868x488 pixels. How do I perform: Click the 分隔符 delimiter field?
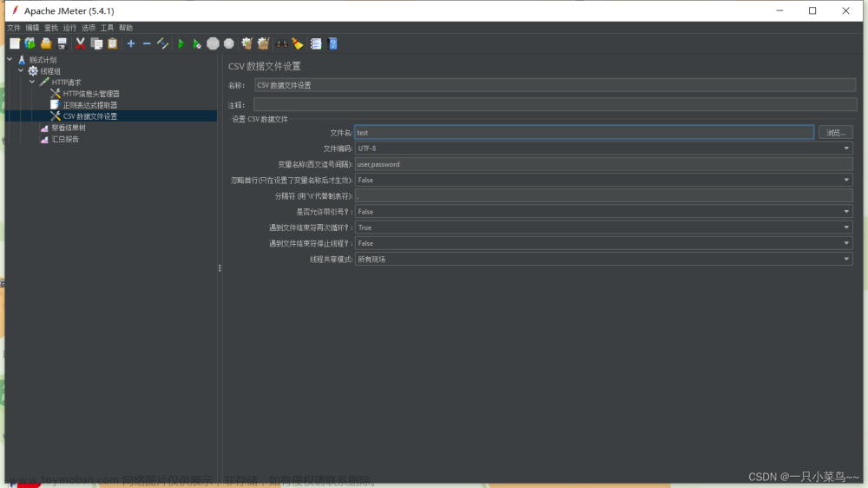tap(603, 196)
